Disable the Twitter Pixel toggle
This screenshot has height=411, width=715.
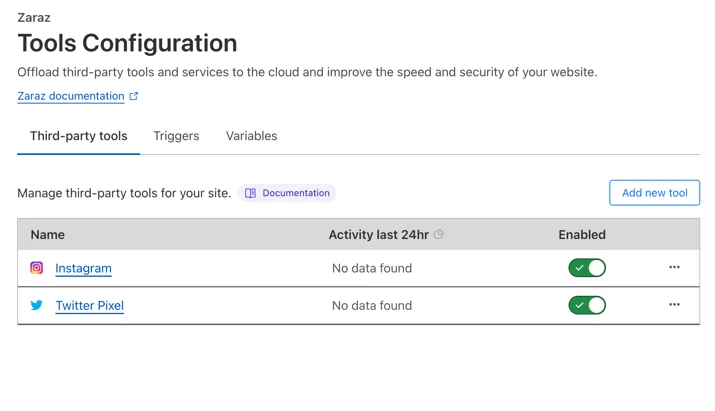coord(587,305)
